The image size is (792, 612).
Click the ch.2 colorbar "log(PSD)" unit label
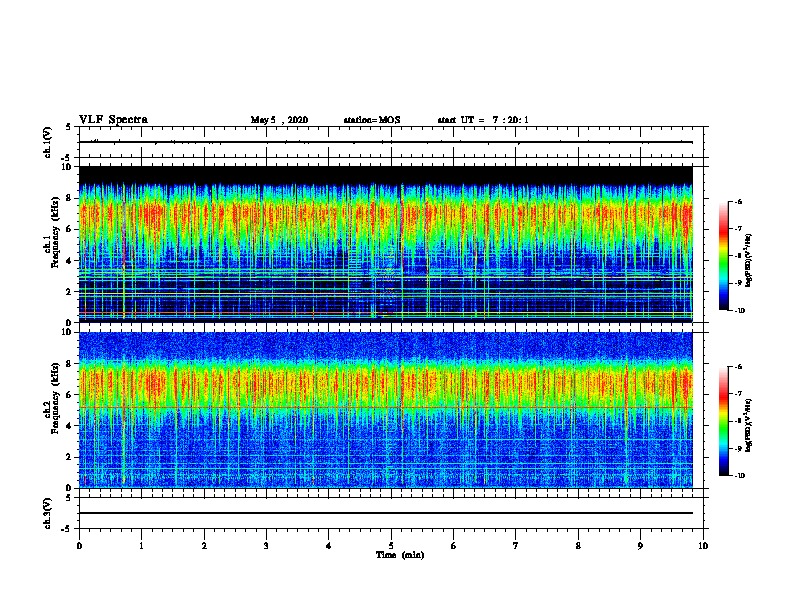(x=748, y=425)
